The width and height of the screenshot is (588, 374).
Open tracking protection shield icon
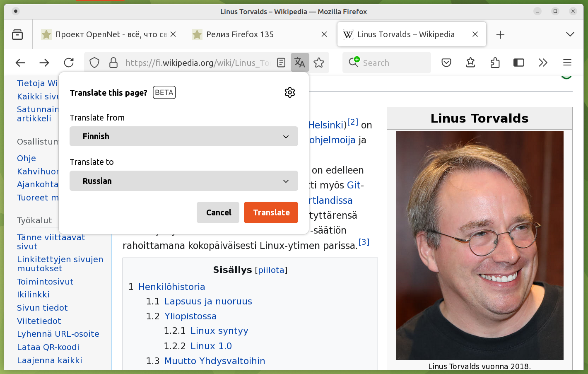94,63
